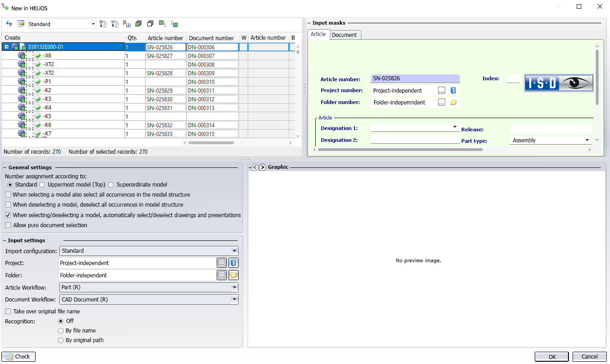Select Standard number assignment radio
610x364 pixels.
(x=10, y=185)
